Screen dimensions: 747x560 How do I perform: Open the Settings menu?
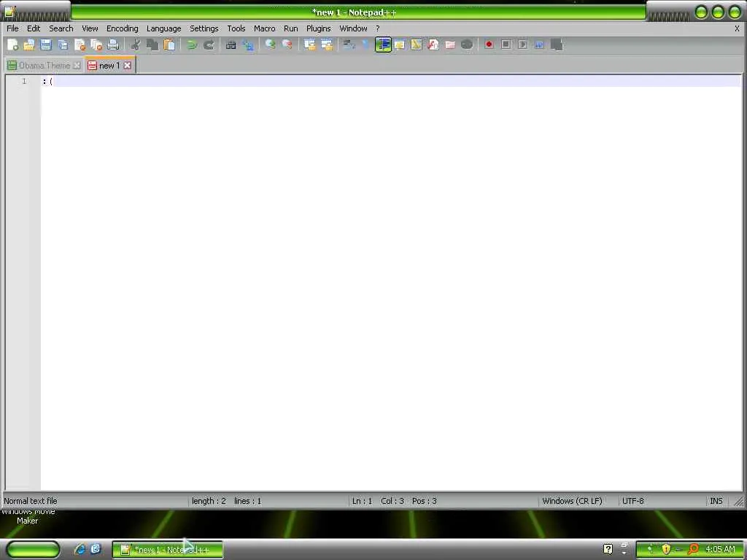point(204,28)
